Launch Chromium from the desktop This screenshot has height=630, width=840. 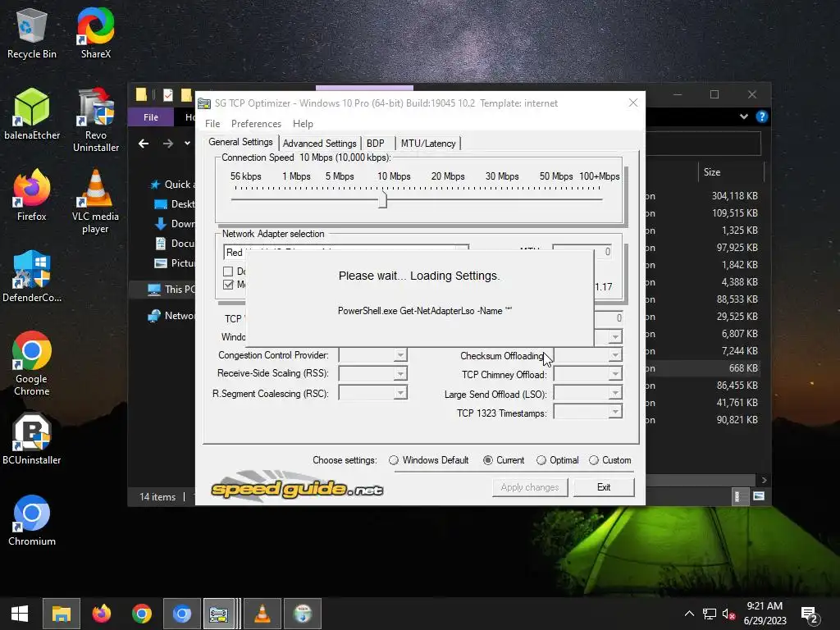[32, 520]
